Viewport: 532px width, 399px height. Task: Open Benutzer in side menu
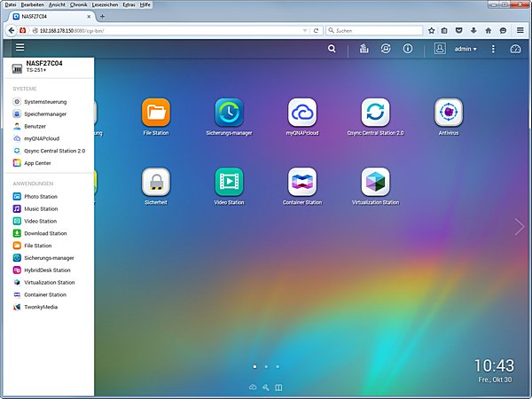(x=29, y=126)
